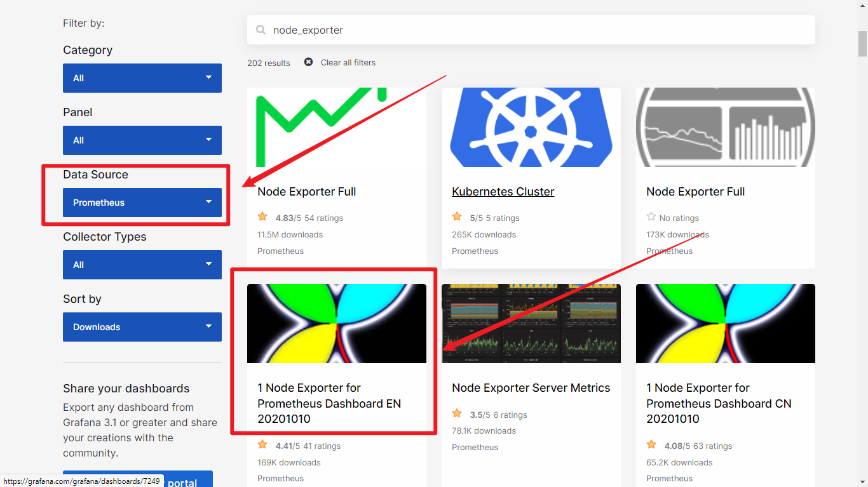Screen dimensions: 868x487
Task: Click '169K downloads' text
Action: coord(289,462)
